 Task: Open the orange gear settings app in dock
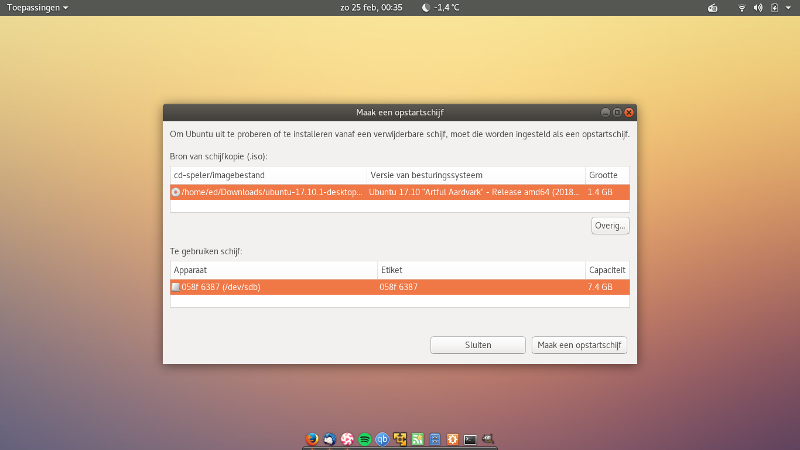click(453, 439)
